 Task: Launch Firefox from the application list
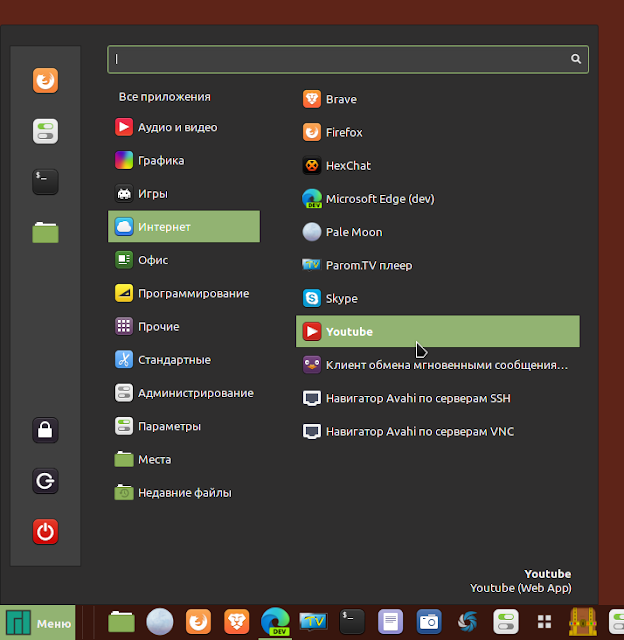[437, 132]
